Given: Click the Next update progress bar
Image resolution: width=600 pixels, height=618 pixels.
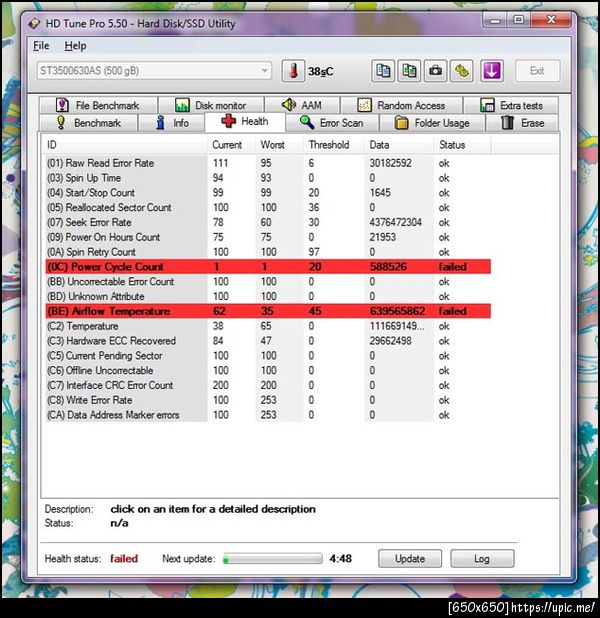Looking at the screenshot, I should point(273,558).
